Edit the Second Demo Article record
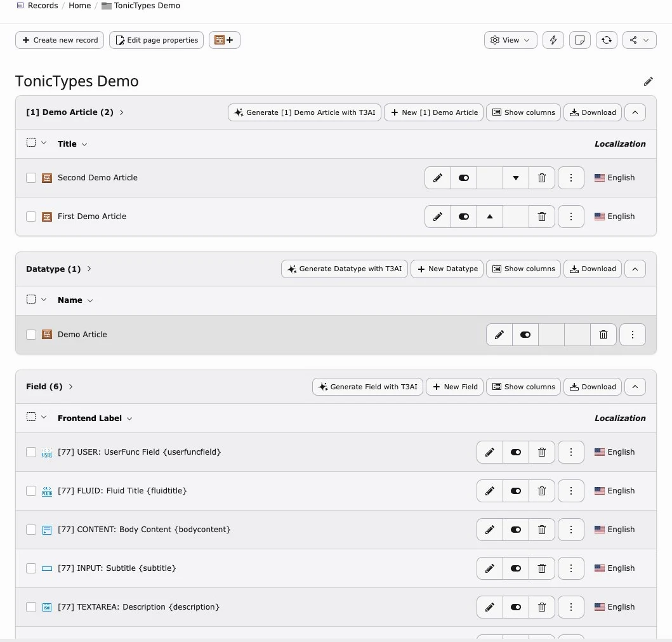The height and width of the screenshot is (642, 672). point(438,178)
